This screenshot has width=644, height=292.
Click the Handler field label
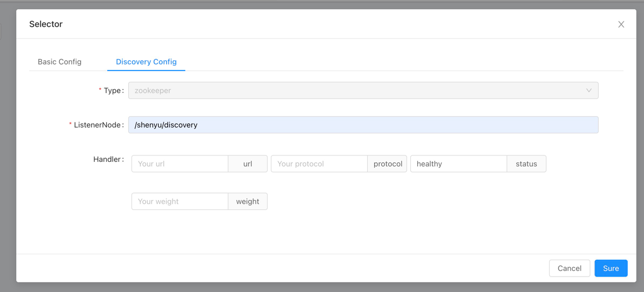108,160
